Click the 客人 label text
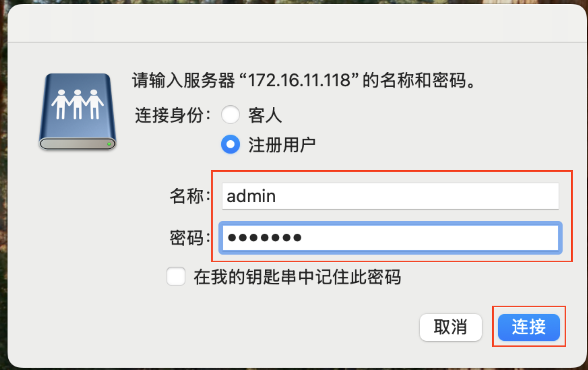 (x=265, y=115)
